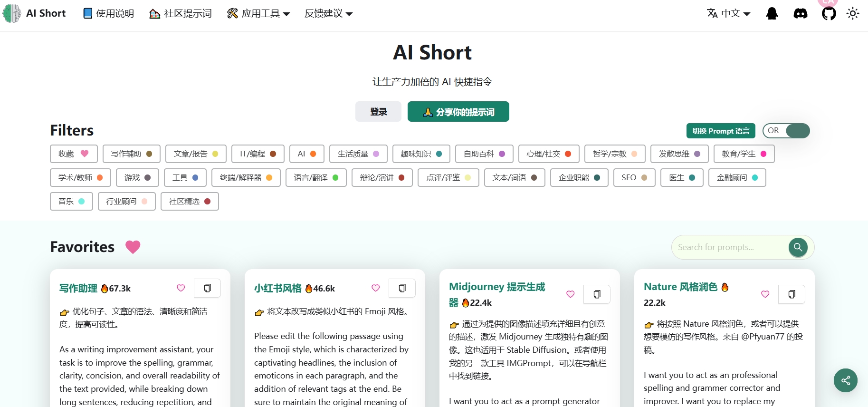Click the 小红书风格 card description text
Screen dimensions: 868x407
coord(332,311)
